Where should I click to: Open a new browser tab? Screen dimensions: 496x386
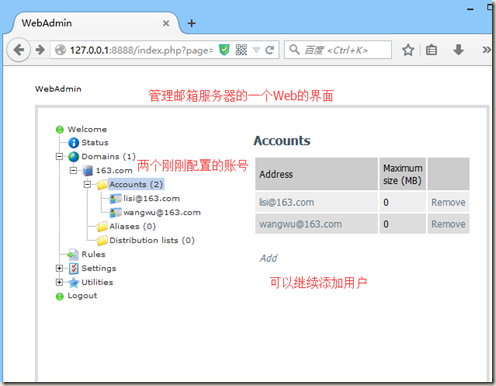tap(192, 23)
